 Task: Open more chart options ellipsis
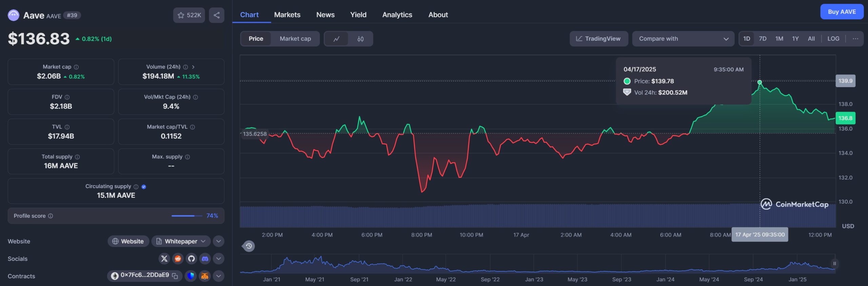click(855, 39)
